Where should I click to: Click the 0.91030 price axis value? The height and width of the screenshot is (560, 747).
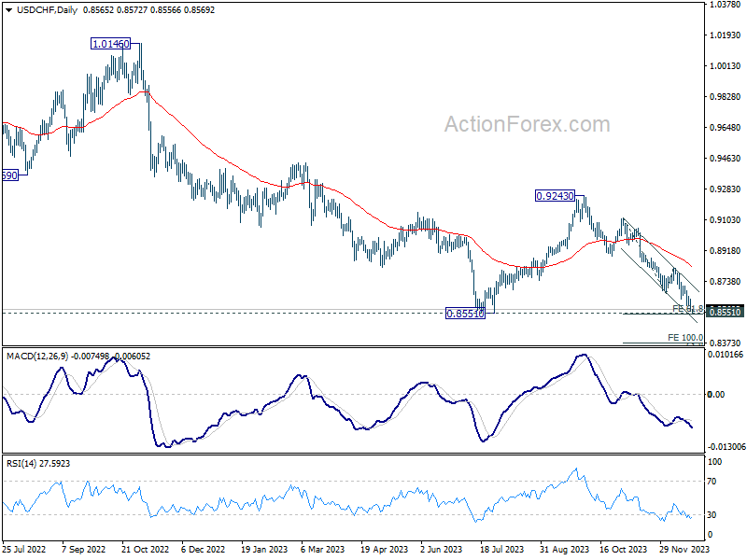point(726,220)
